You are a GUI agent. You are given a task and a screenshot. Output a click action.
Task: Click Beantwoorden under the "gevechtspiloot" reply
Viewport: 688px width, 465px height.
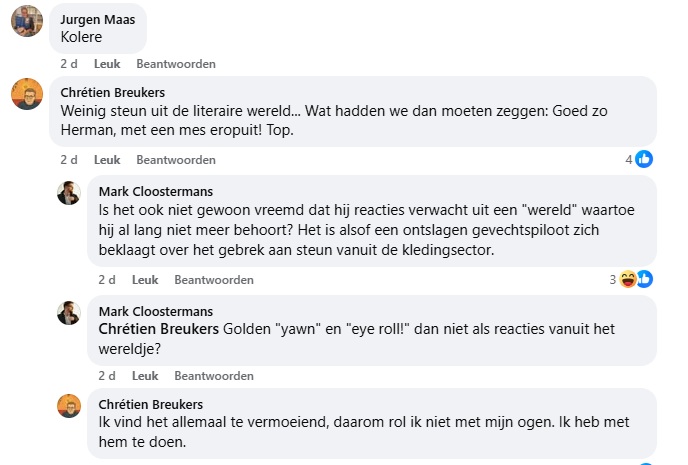[214, 280]
